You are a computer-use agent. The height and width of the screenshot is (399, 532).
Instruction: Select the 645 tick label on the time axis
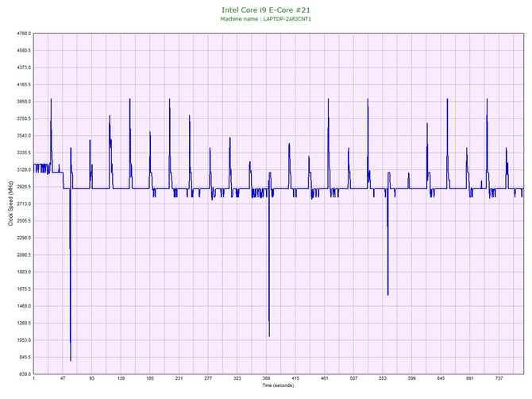(x=441, y=378)
